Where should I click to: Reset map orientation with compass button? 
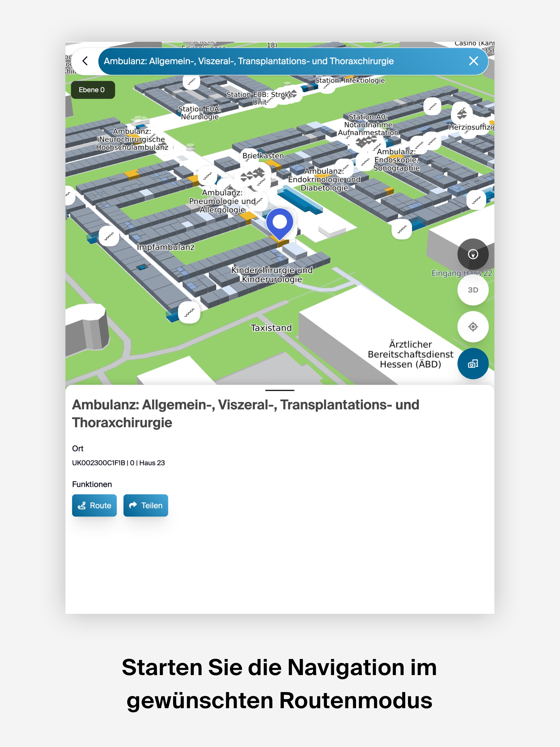473,254
